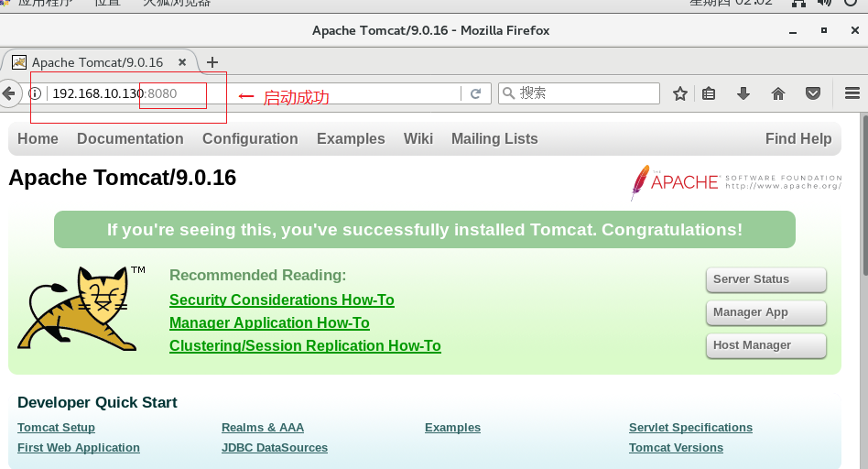Open Firefox hamburger menu

point(852,93)
